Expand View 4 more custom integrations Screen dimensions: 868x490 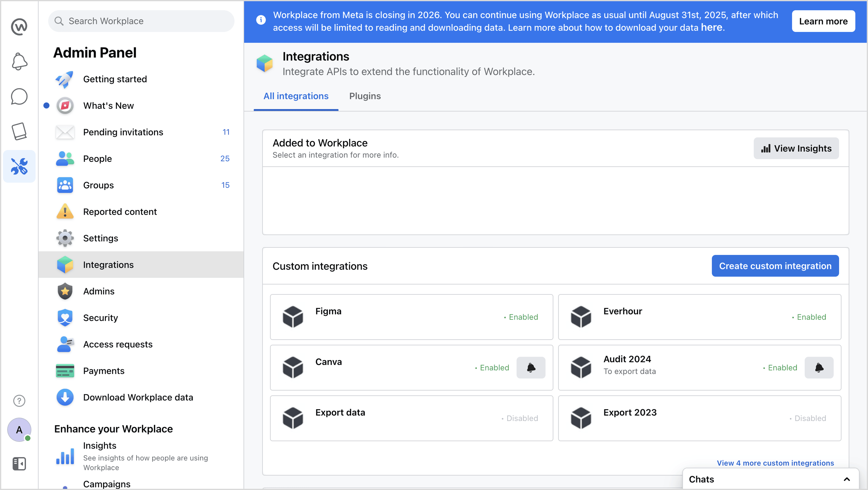(775, 463)
